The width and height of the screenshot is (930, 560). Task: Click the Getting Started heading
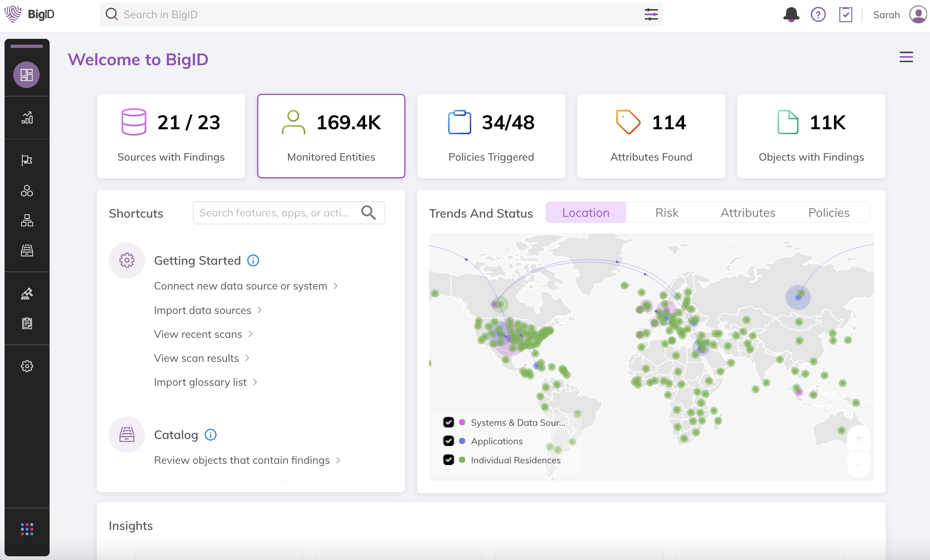197,261
